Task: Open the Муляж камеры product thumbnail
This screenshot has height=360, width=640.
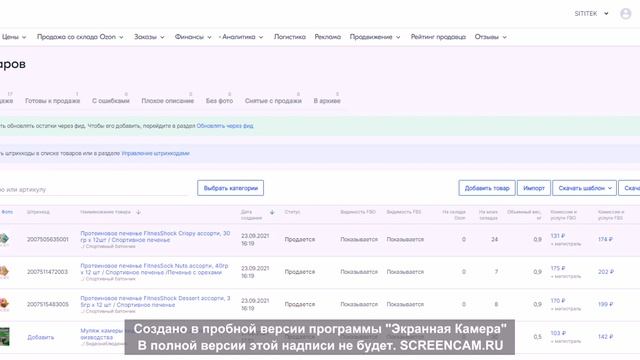Action: pos(4,337)
